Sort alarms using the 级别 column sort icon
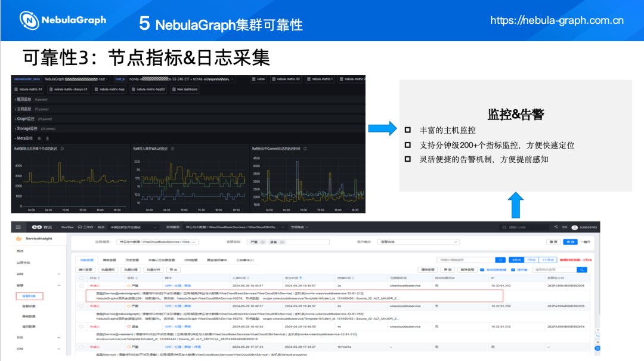 [x=137, y=278]
